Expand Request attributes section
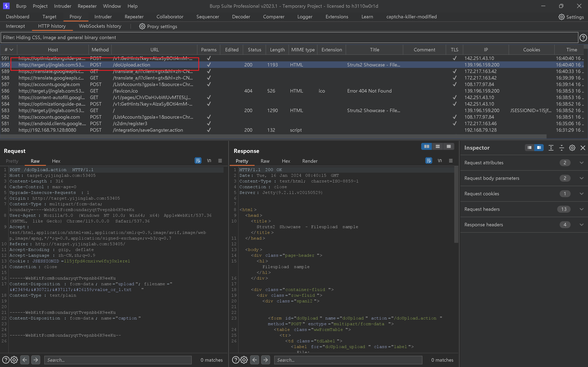588x367 pixels. pyautogui.click(x=581, y=163)
